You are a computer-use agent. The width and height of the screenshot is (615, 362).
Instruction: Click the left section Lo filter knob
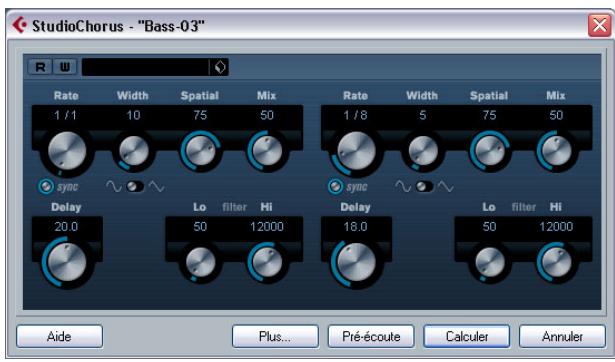point(200,262)
